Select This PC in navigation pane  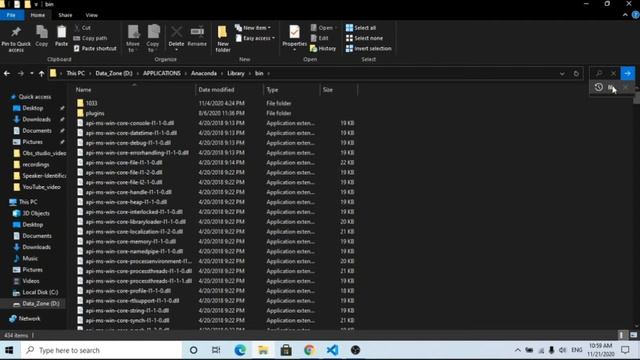[x=28, y=202]
